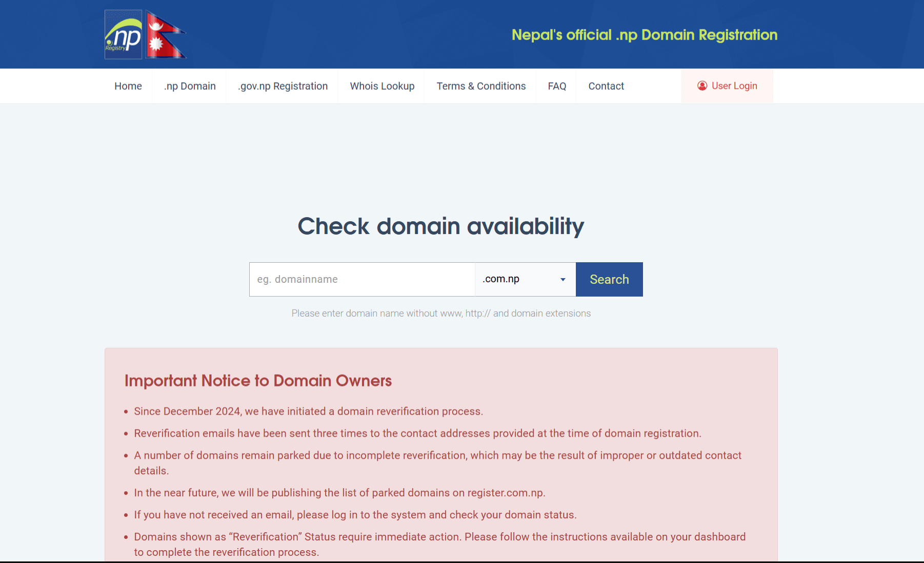This screenshot has width=924, height=563.
Task: Open the .np Domain menu item
Action: (190, 86)
